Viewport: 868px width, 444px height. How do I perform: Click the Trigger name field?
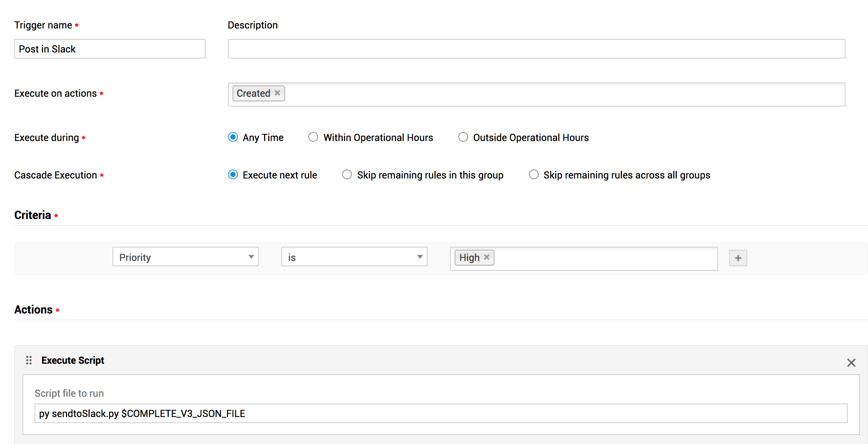coord(110,49)
